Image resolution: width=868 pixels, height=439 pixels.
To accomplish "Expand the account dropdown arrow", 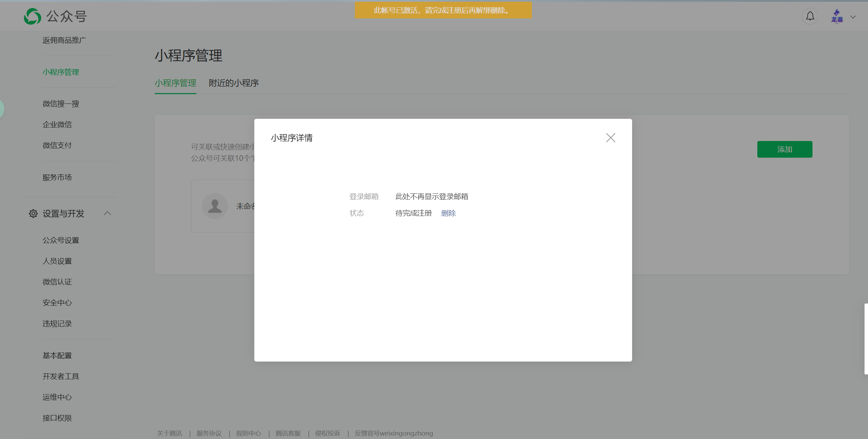I will tap(853, 17).
